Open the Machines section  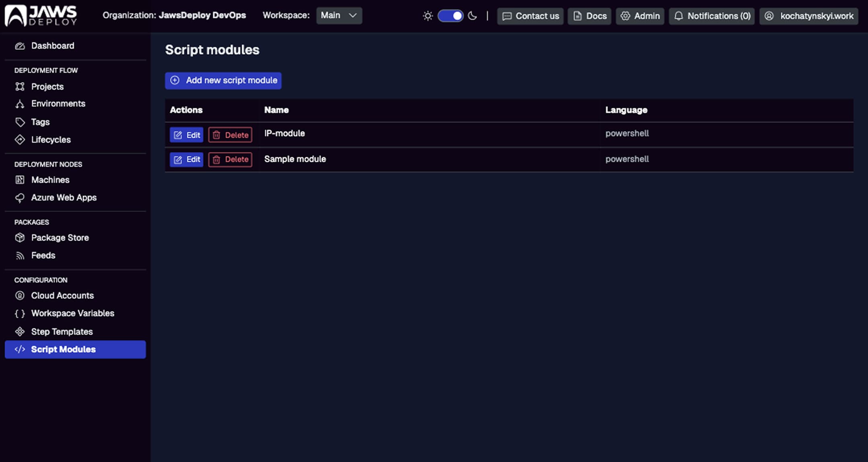50,180
